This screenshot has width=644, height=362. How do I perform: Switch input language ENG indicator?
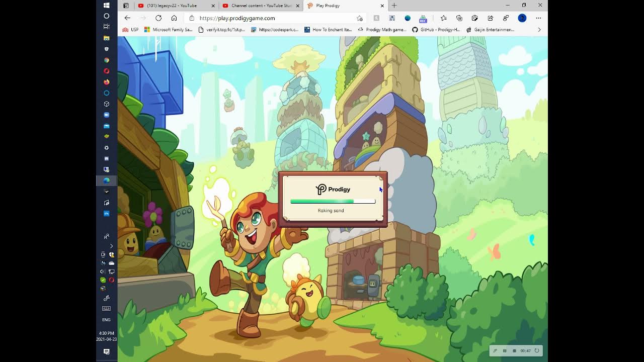pyautogui.click(x=106, y=320)
